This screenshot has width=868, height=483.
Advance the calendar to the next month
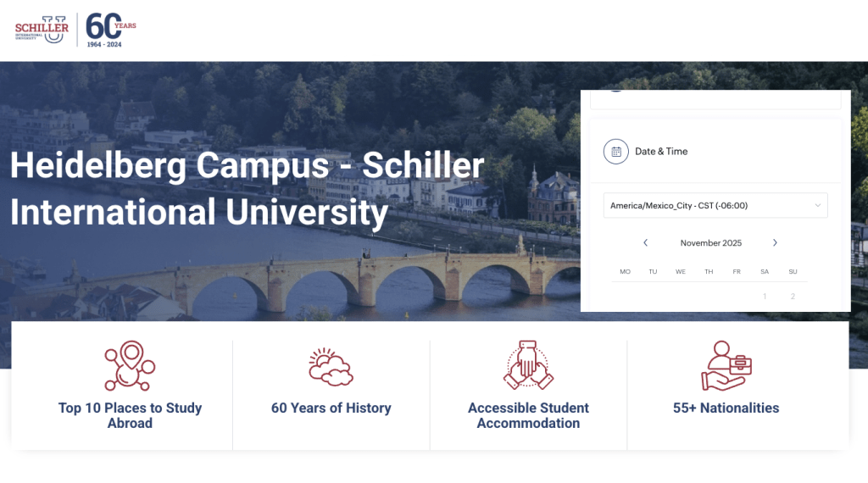775,243
